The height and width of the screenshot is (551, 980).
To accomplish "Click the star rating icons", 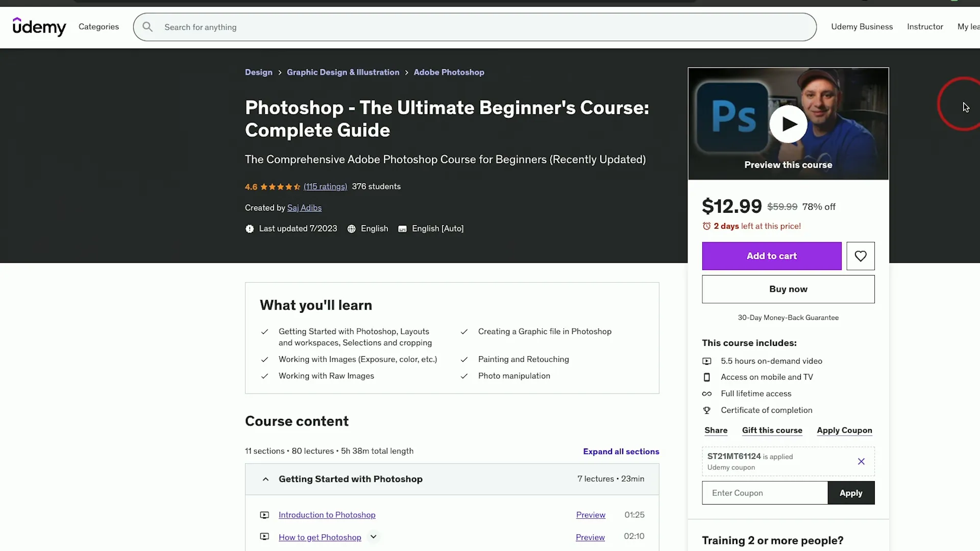I will (x=280, y=187).
